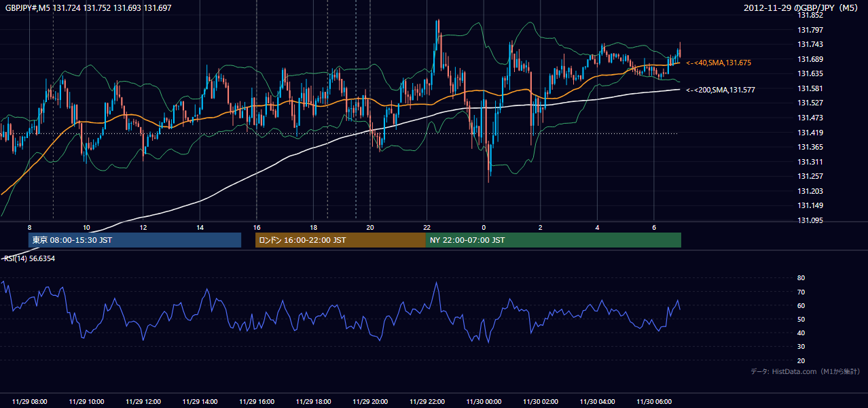Viewport: 868px width, 408px height.
Task: Click the 2012-11-29 GBP/JPY (M5) heading
Action: point(802,7)
